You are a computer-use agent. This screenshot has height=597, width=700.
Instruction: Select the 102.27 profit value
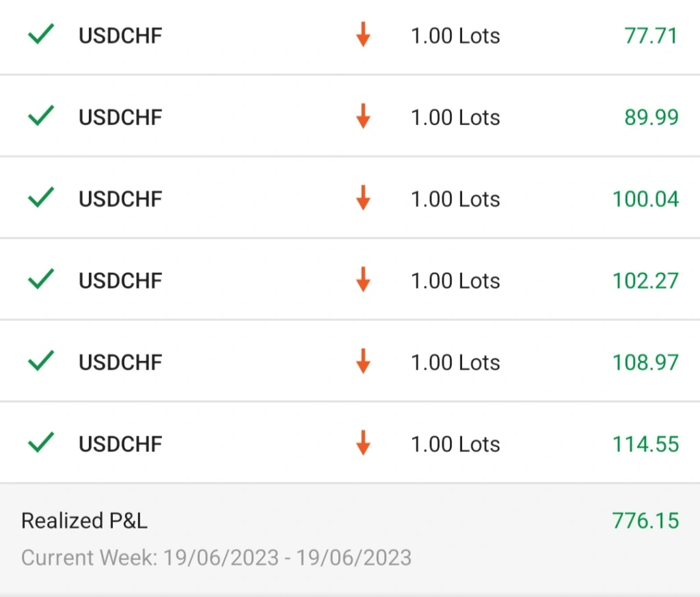pyautogui.click(x=645, y=281)
